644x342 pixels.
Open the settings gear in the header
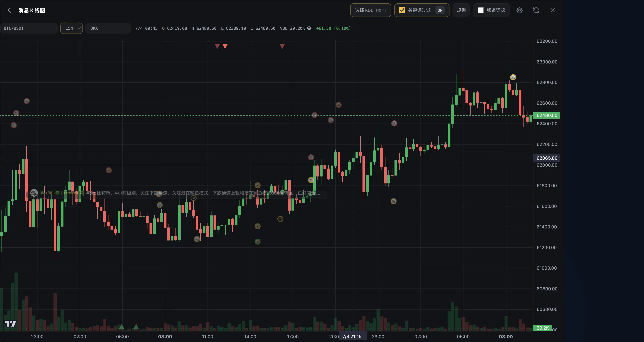click(520, 10)
